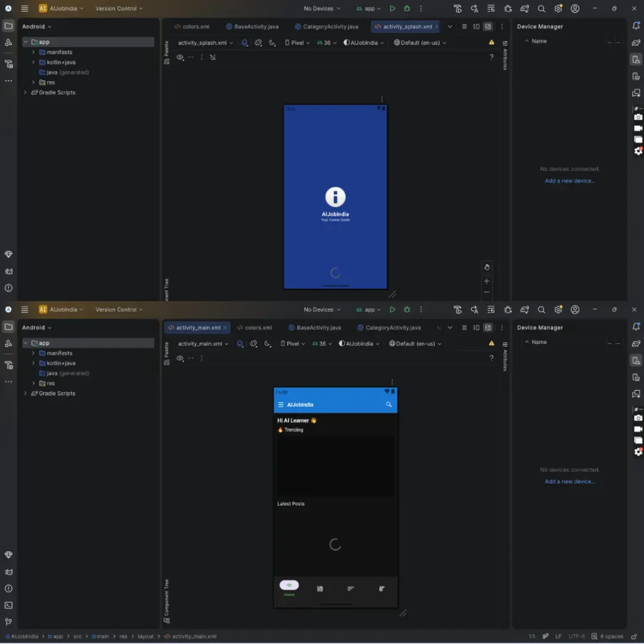Click the warning icon in activity_splash.xml design toolbar
The height and width of the screenshot is (644, 644).
click(x=491, y=42)
